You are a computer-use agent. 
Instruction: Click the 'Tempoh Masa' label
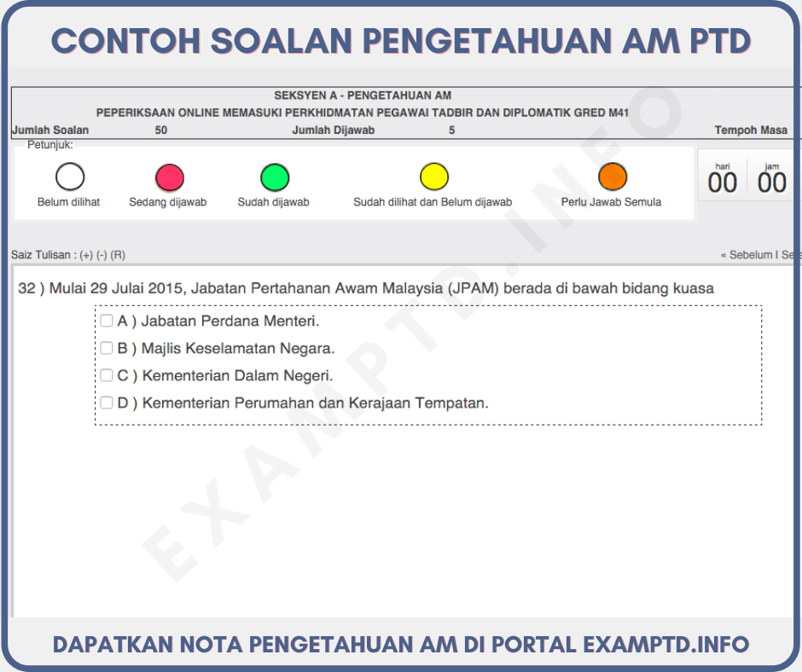(x=751, y=130)
